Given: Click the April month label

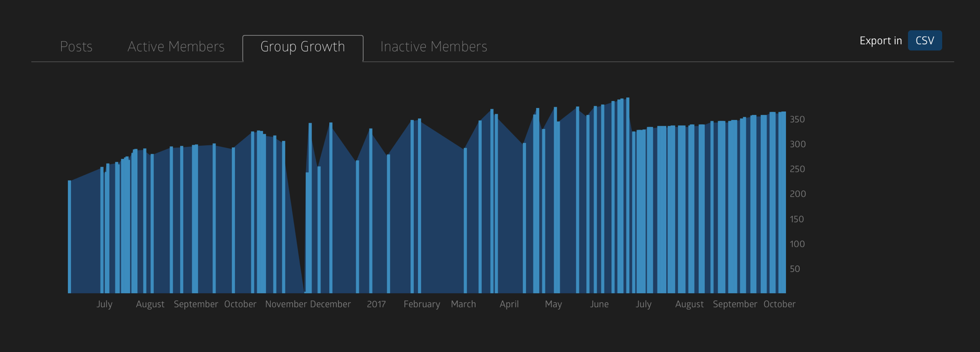Looking at the screenshot, I should [x=509, y=304].
